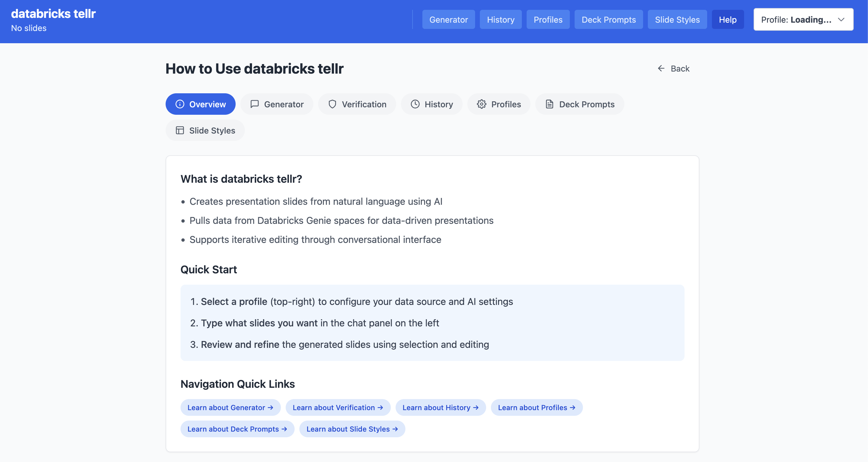
Task: Go to History in top navigation
Action: pyautogui.click(x=500, y=20)
